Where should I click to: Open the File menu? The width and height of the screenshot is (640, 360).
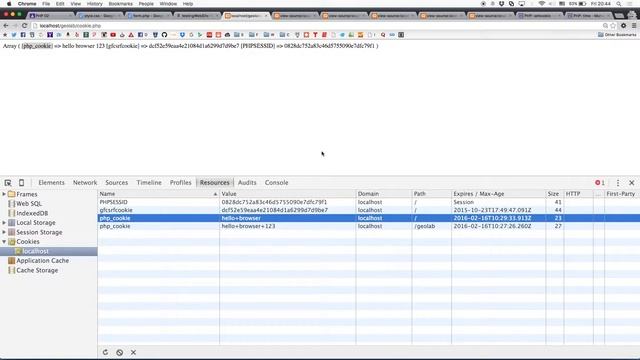click(46, 4)
